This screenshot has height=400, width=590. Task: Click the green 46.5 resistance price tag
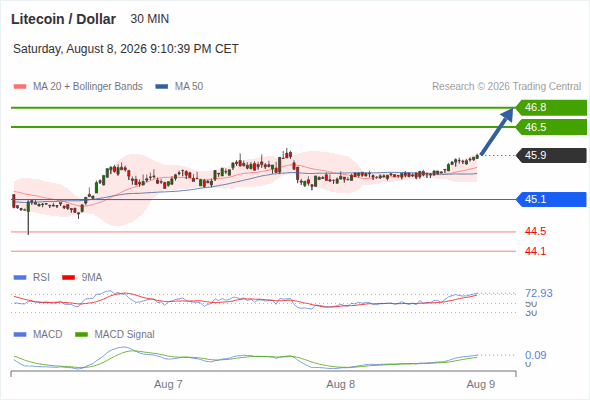pyautogui.click(x=551, y=127)
